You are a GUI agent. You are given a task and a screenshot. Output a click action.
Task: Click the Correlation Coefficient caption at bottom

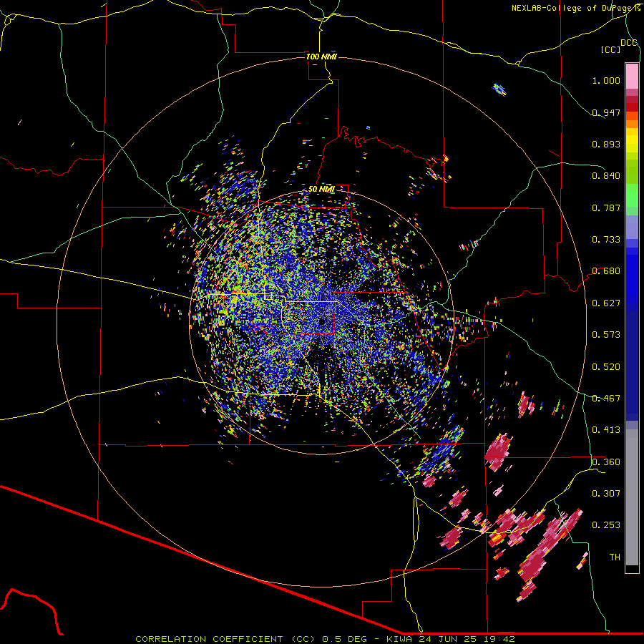point(325,639)
